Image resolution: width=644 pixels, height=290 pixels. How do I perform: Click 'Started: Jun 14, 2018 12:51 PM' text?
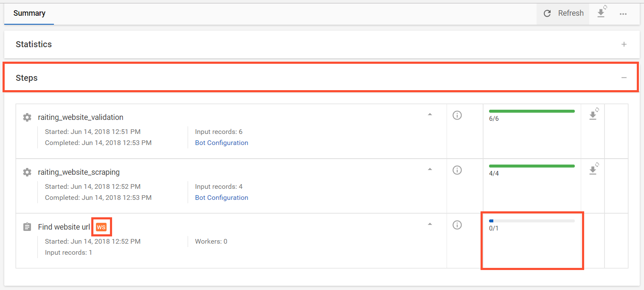(x=93, y=132)
